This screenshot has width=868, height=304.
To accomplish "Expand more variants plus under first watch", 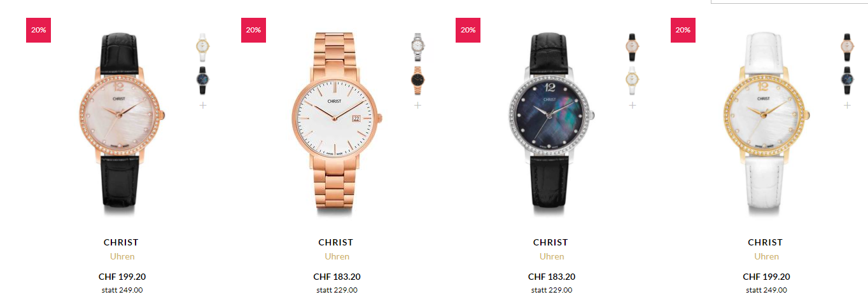I will coord(203,105).
